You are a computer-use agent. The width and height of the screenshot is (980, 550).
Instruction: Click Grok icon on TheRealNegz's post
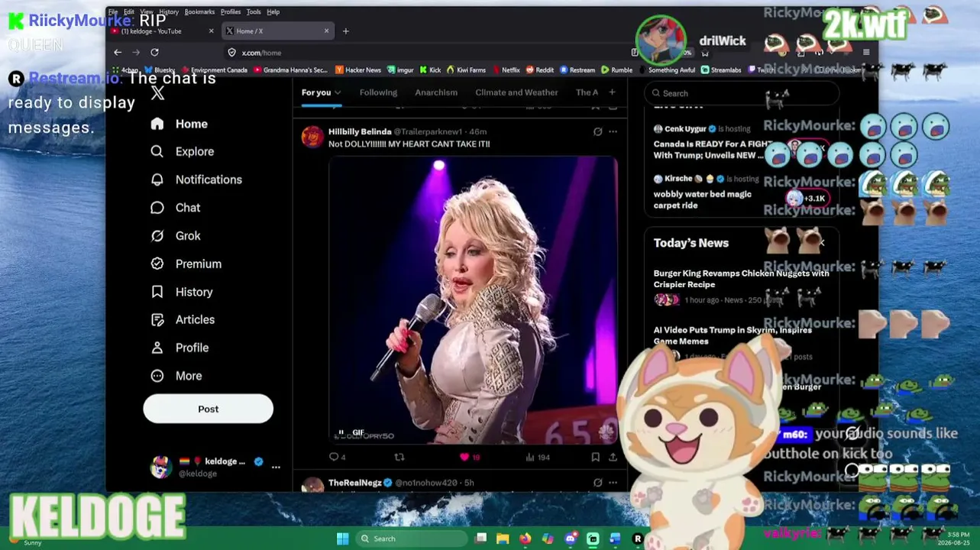point(597,483)
